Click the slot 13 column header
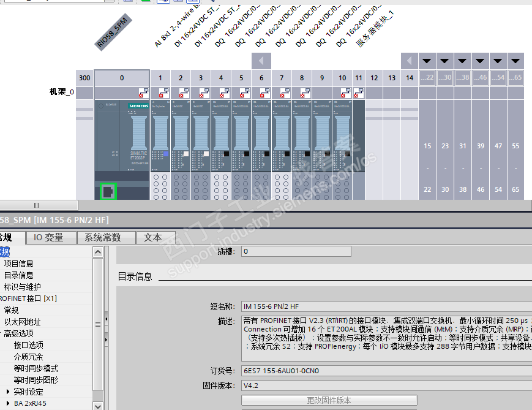The image size is (532, 410). (392, 78)
